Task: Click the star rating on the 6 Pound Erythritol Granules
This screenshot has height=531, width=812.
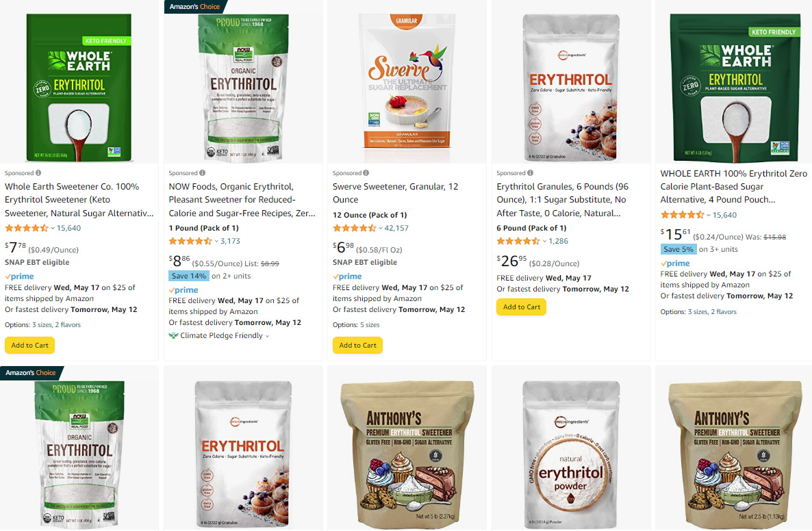Action: click(518, 241)
